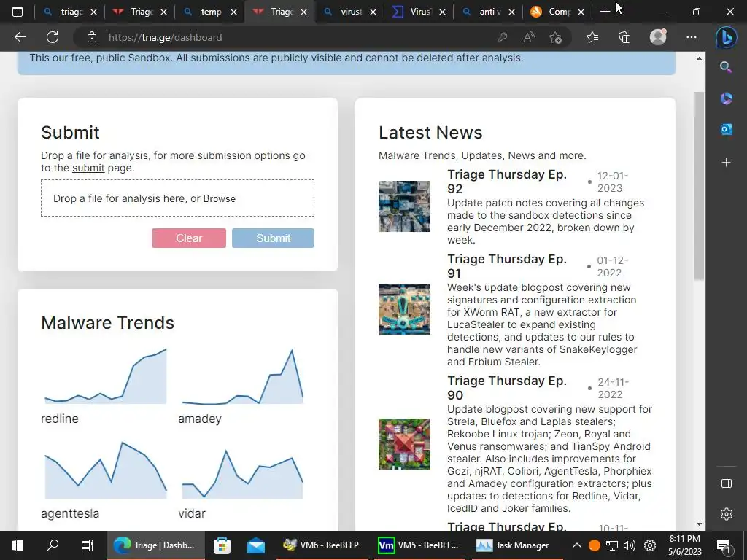The height and width of the screenshot is (560, 747).
Task: Click the Ep. 91 airplane thumbnail
Action: 404,310
